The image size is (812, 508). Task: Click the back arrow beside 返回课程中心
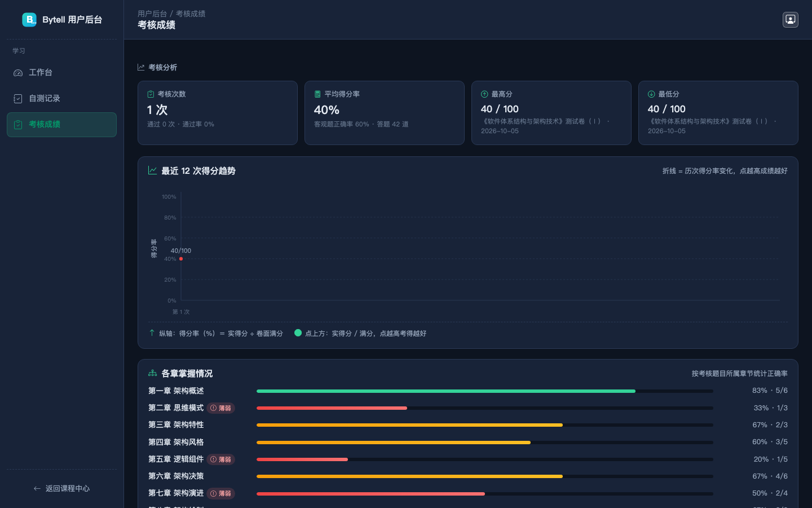coord(37,489)
